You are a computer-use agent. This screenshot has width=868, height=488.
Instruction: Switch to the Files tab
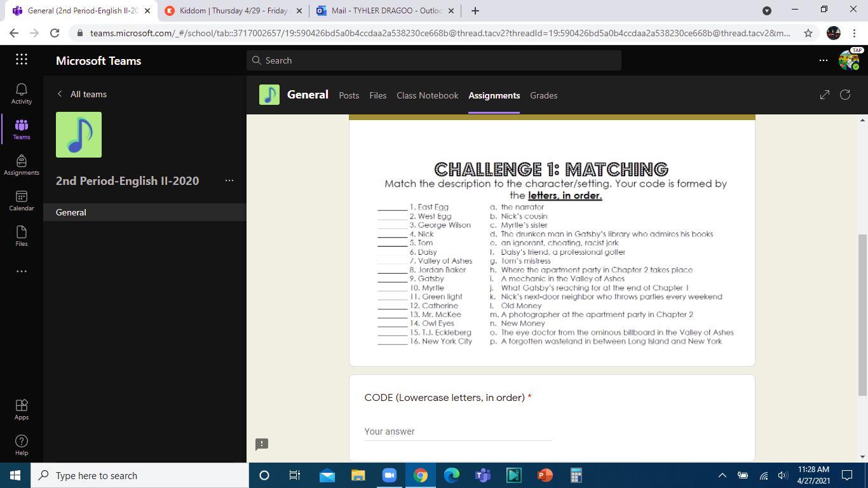click(x=377, y=95)
